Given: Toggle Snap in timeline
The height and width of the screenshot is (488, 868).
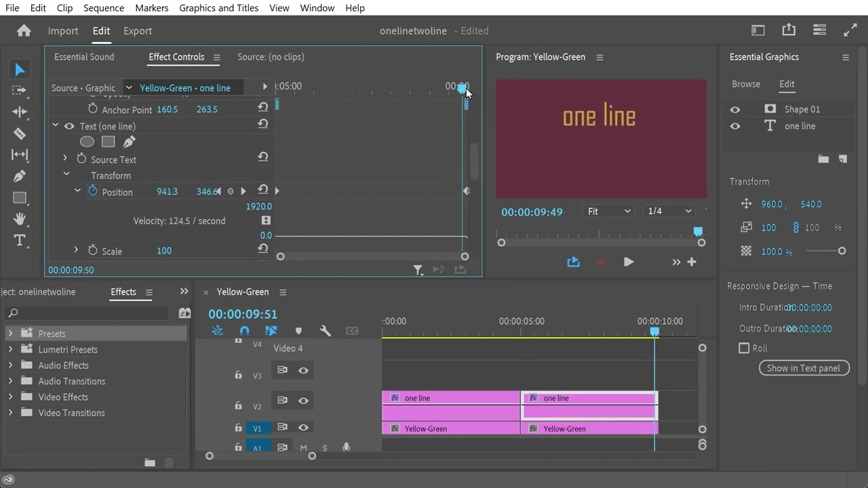Looking at the screenshot, I should pyautogui.click(x=244, y=331).
